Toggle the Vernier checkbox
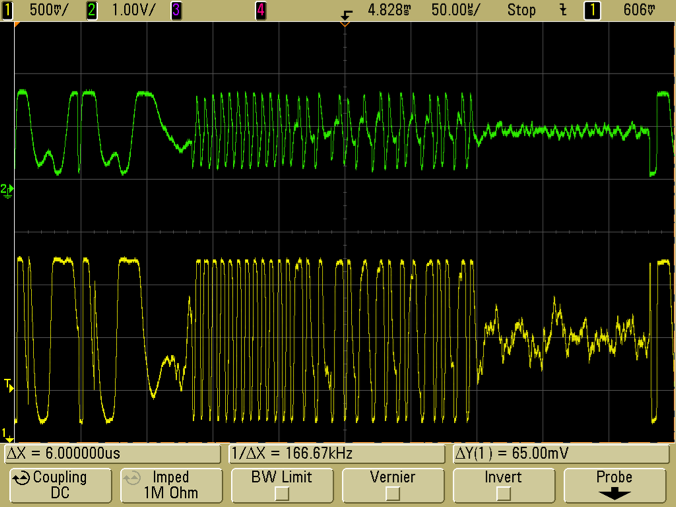The height and width of the screenshot is (507, 676). click(393, 493)
